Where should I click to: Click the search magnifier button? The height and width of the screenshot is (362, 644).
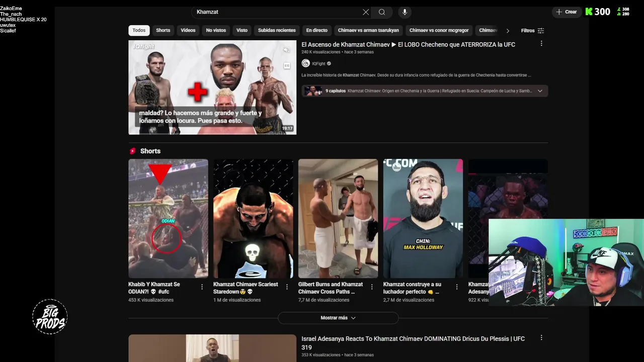382,12
